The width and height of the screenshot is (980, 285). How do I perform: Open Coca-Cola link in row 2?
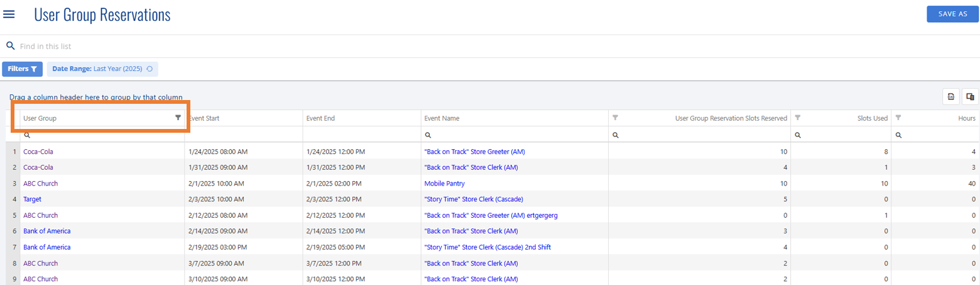(38, 167)
